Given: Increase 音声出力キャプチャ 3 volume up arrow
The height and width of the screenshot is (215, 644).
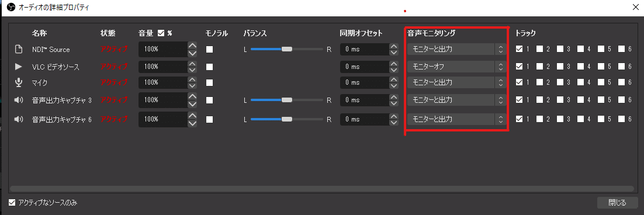Looking at the screenshot, I should coord(192,96).
